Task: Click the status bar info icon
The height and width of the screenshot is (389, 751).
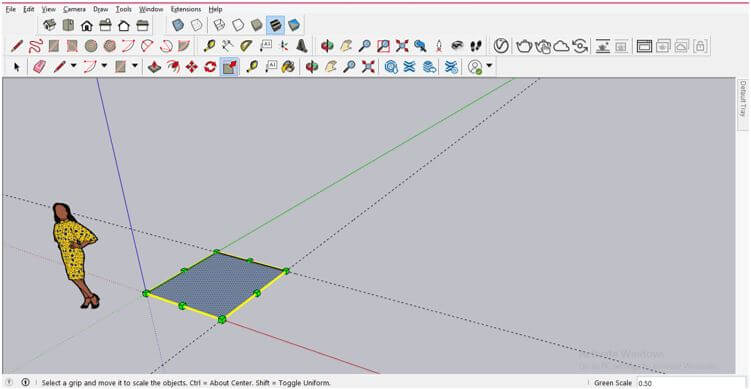Action: (25, 382)
